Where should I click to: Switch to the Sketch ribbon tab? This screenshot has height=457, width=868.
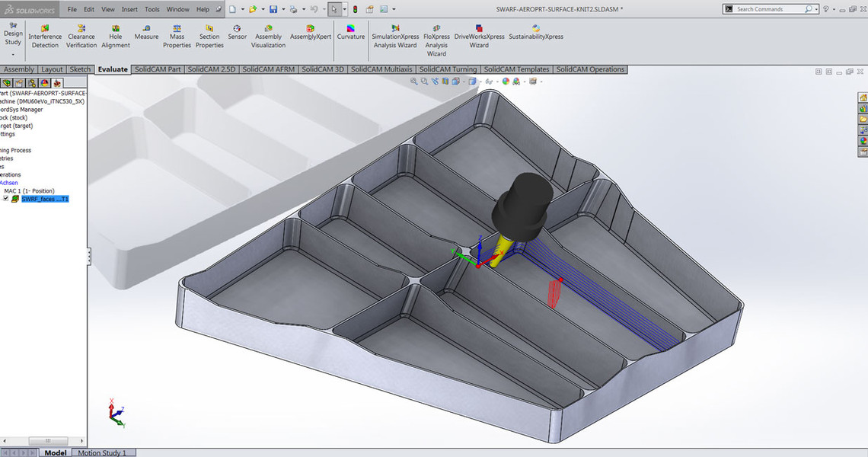pos(80,69)
